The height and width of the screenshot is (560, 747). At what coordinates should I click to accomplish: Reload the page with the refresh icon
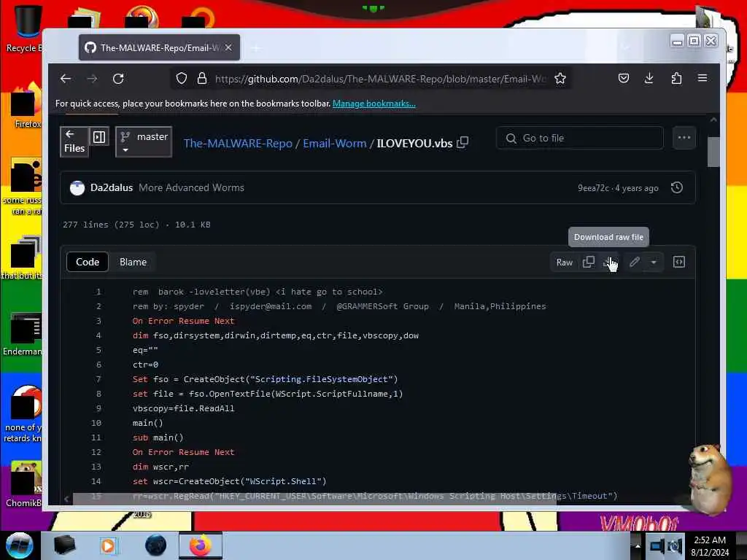pyautogui.click(x=118, y=79)
